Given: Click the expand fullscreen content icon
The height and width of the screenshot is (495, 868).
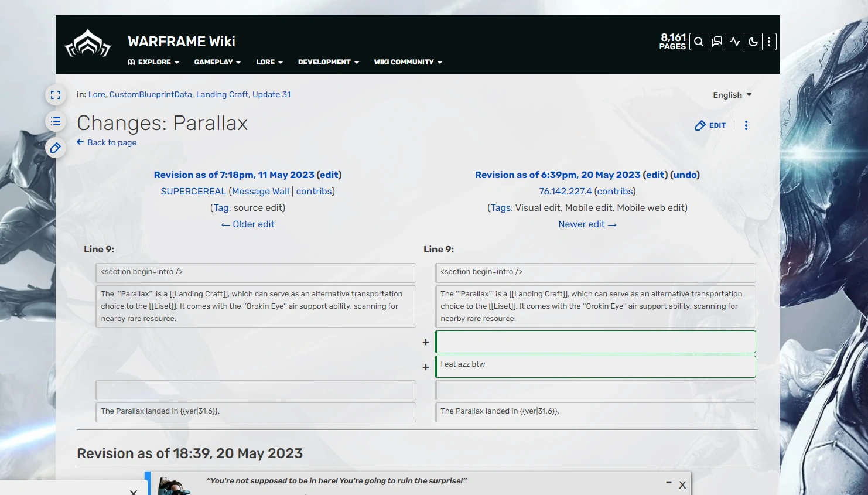Looking at the screenshot, I should click(x=56, y=95).
